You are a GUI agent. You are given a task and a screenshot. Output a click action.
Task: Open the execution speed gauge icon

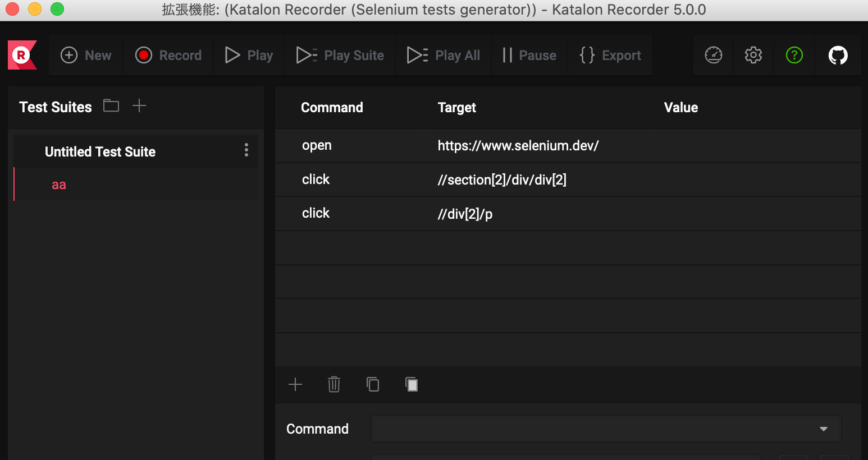(x=714, y=55)
